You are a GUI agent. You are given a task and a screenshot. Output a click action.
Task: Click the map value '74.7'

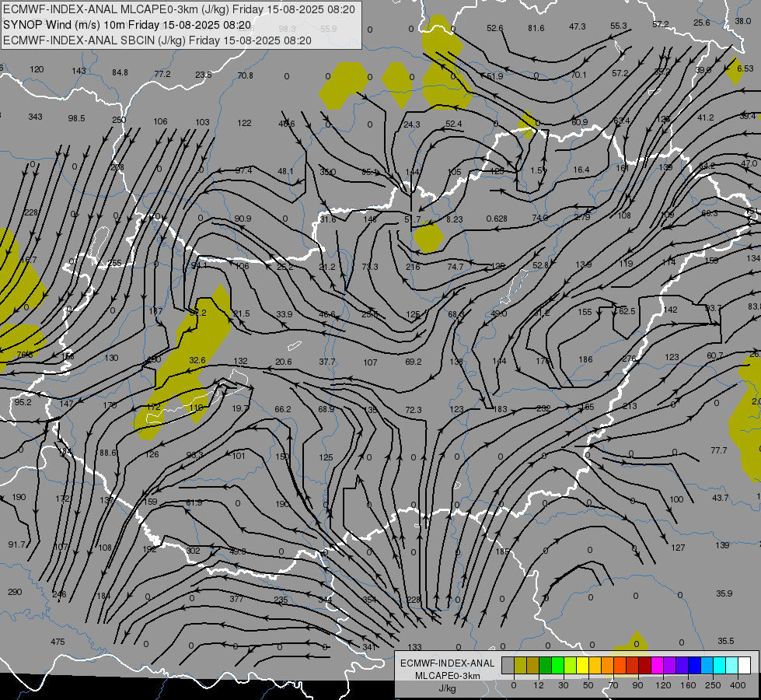pyautogui.click(x=455, y=267)
